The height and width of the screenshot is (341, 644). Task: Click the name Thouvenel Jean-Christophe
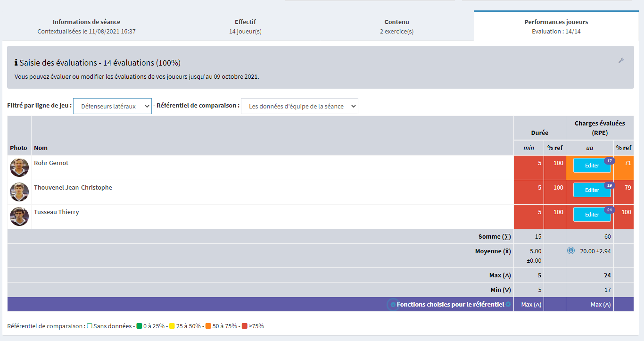click(73, 187)
